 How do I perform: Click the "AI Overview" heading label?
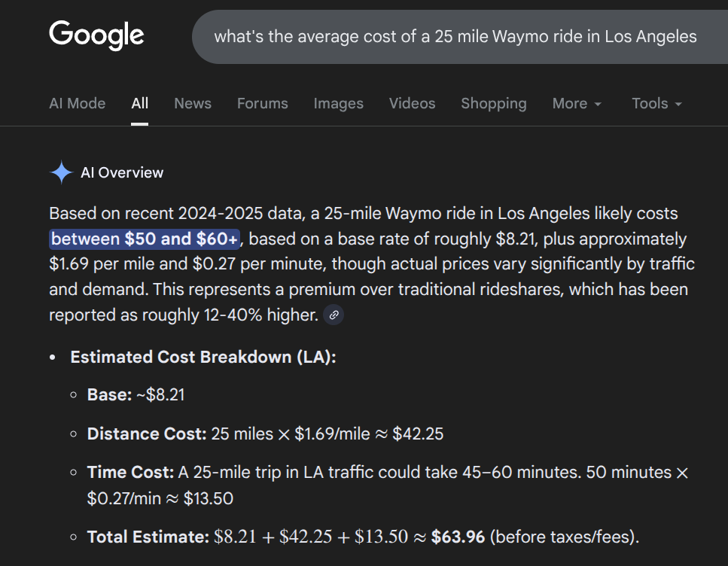122,173
